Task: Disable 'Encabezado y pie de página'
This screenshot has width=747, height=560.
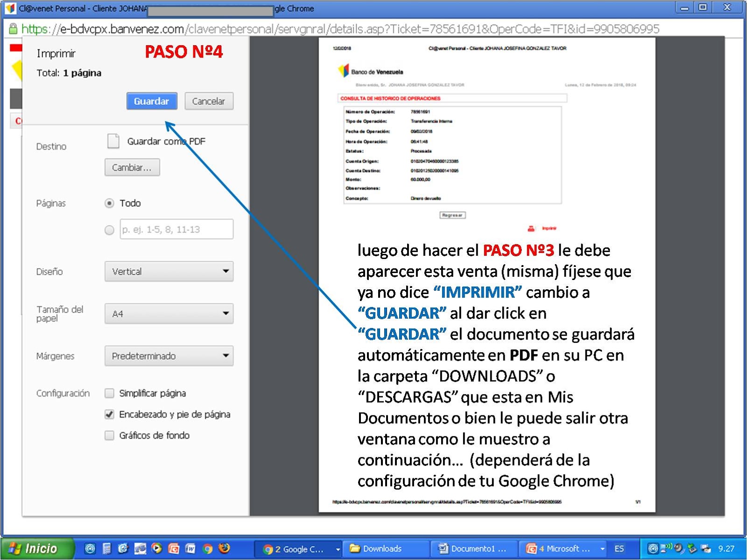Action: click(x=109, y=414)
